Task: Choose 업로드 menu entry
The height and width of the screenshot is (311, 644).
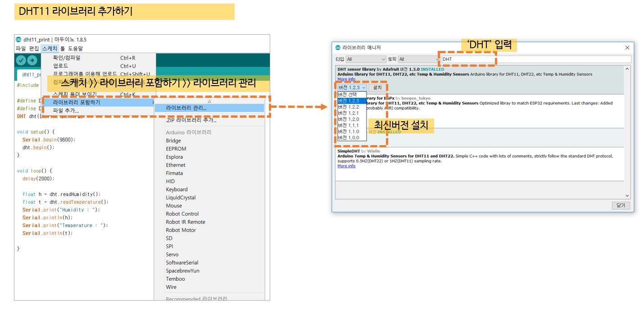Action: tap(98, 66)
